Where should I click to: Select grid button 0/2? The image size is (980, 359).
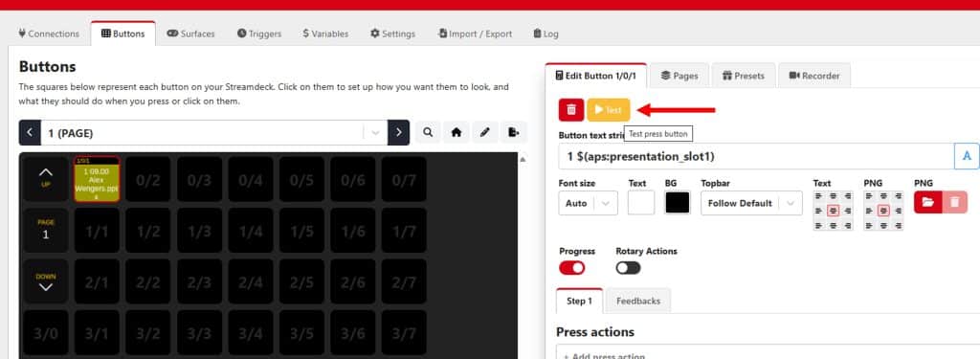click(148, 179)
